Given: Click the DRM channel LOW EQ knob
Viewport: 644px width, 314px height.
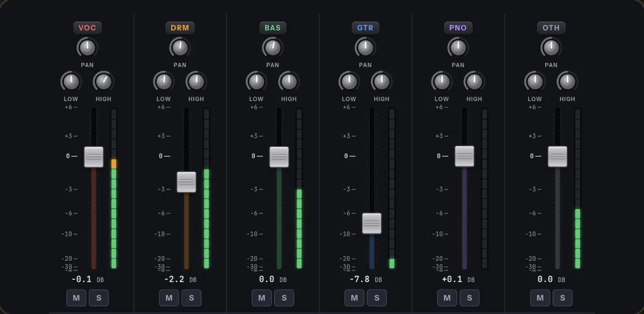Looking at the screenshot, I should (164, 82).
